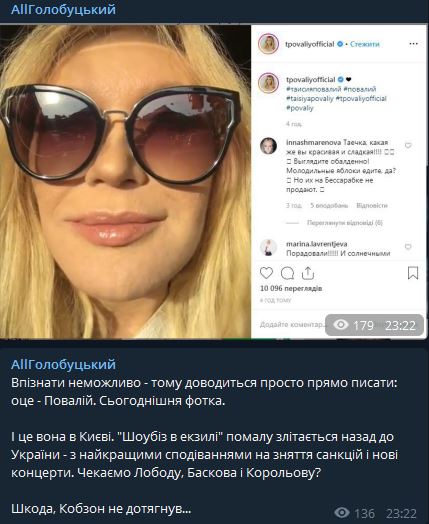Viewport: 429px width, 524px height.
Task: Share the post with the share icon
Action: tap(308, 273)
